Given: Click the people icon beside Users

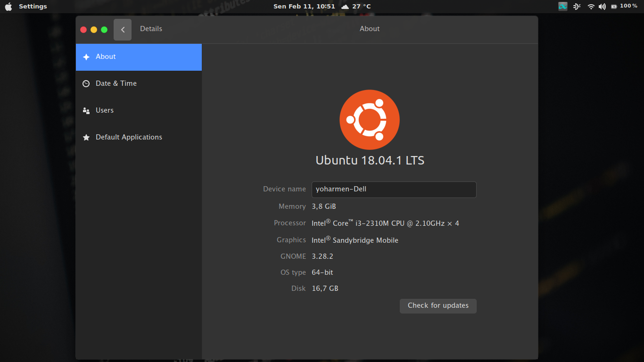Looking at the screenshot, I should (x=86, y=111).
